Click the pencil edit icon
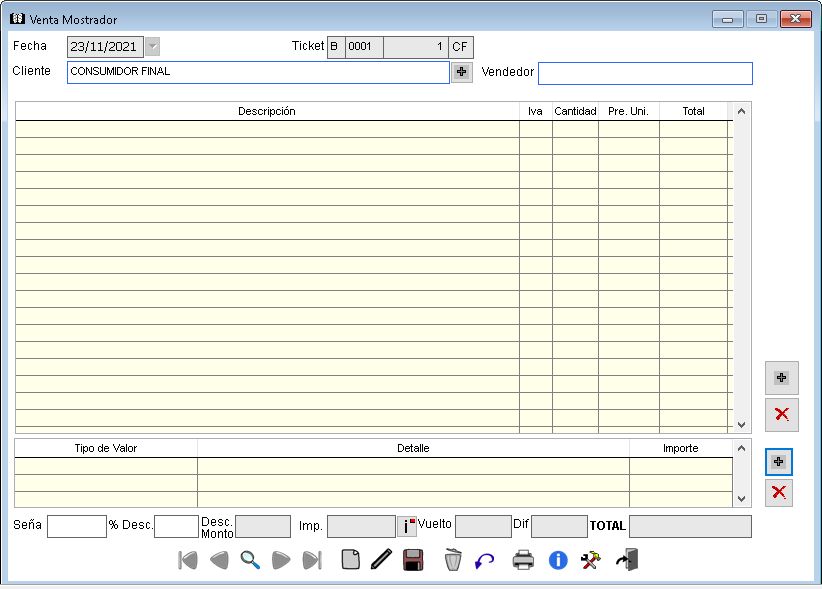Image resolution: width=822 pixels, height=589 pixels. (x=380, y=560)
